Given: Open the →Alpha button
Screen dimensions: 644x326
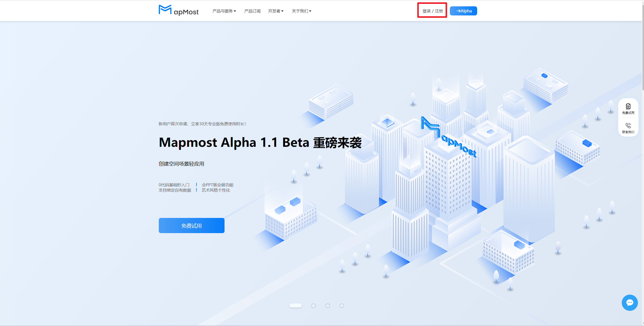Looking at the screenshot, I should coord(463,11).
